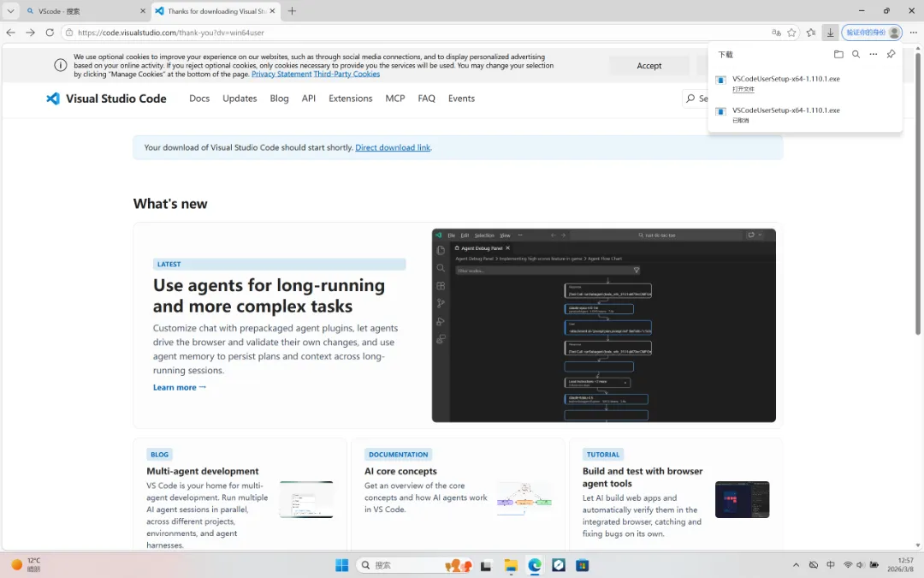Open Build and test with browser agent tools
Viewport: 924px width, 578px height.
643,477
